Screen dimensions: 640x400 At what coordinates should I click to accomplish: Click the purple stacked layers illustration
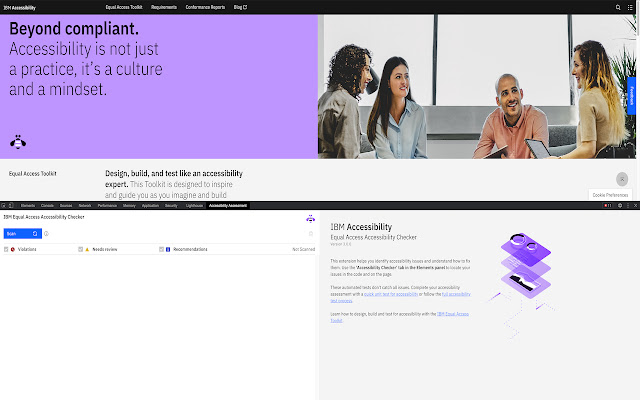pos(526,265)
